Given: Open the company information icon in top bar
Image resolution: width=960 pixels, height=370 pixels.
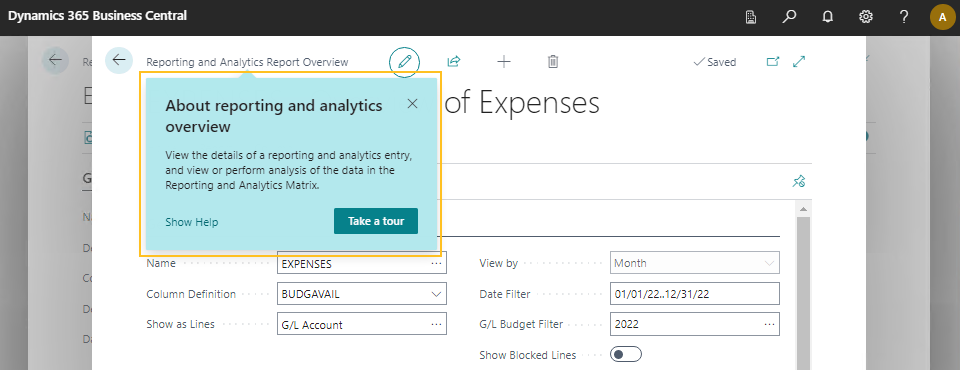Looking at the screenshot, I should coord(751,17).
